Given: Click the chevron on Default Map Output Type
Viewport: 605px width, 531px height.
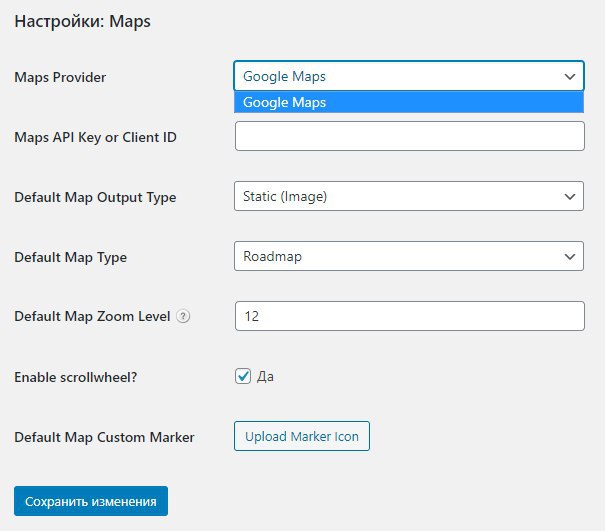Looking at the screenshot, I should click(x=570, y=196).
